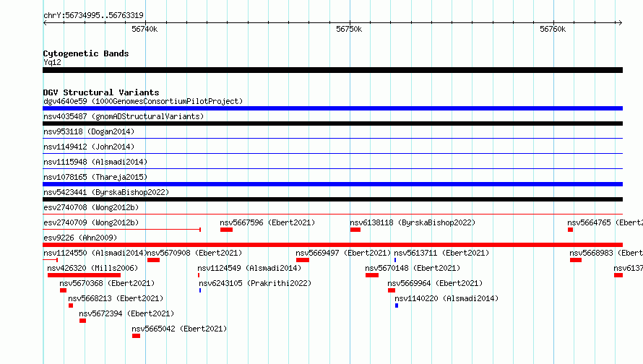Click the nsv5672394 (Ebert2021) label
The width and height of the screenshot is (643, 364).
click(x=126, y=313)
